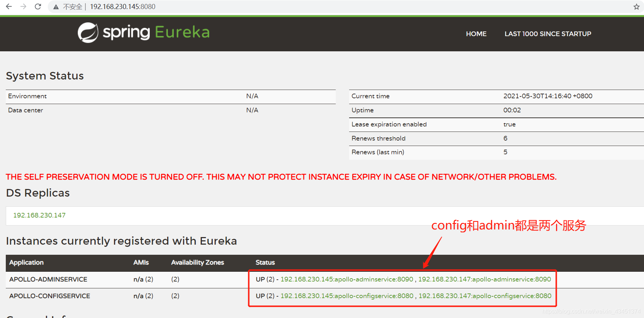Reload the page with refresh icon
The height and width of the screenshot is (318, 644).
point(38,7)
